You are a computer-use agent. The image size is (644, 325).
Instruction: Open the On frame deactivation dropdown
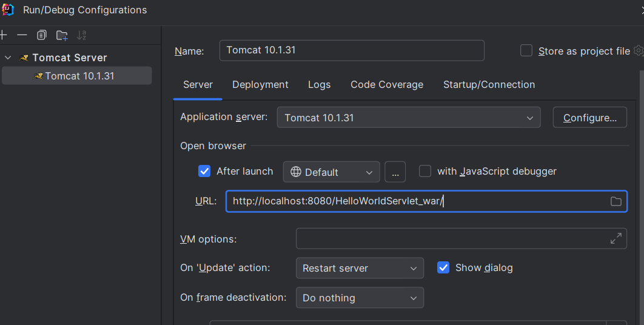point(360,298)
